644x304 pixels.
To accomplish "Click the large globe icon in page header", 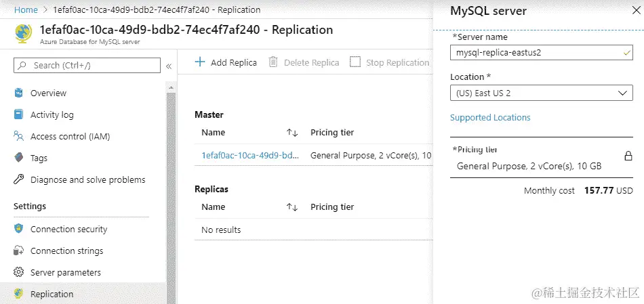I will pos(24,34).
